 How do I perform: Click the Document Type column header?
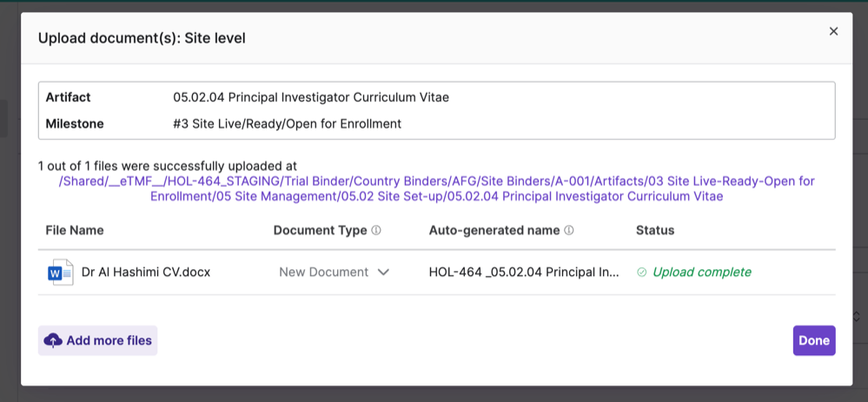[x=320, y=230]
